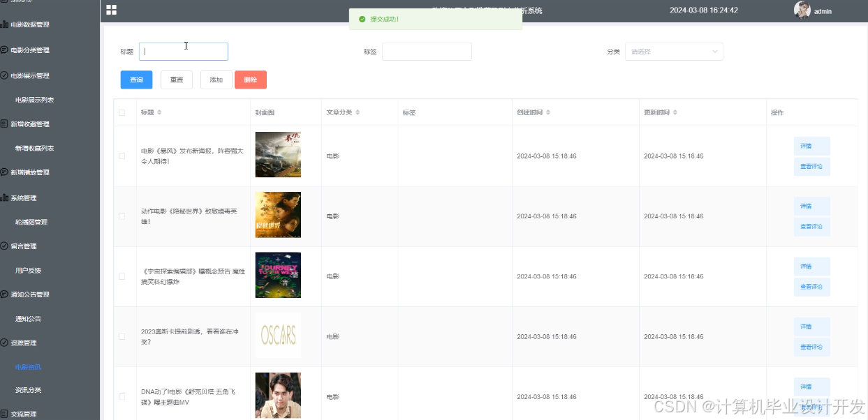Open 轮播图管理 in the sidebar
Screen dimensions: 868x420
point(31,222)
